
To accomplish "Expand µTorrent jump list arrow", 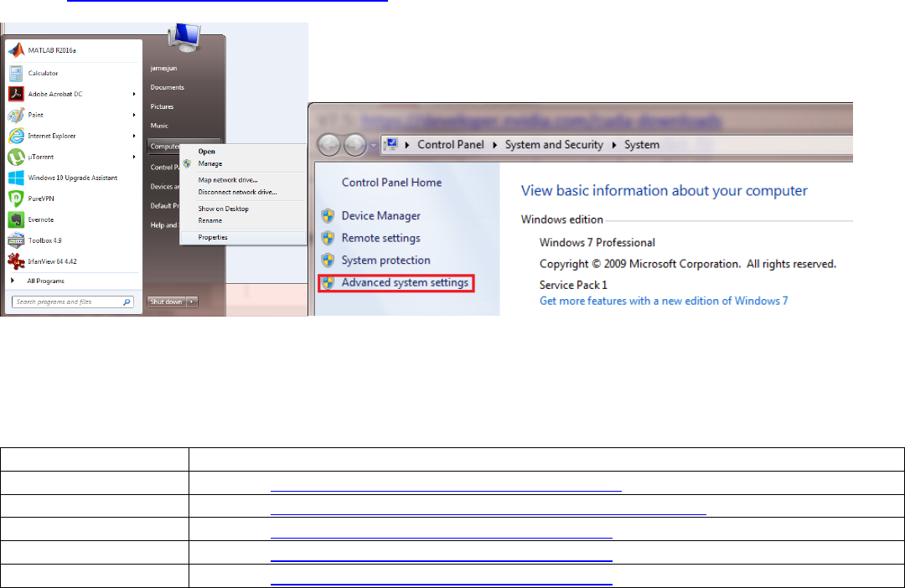I will pyautogui.click(x=134, y=157).
